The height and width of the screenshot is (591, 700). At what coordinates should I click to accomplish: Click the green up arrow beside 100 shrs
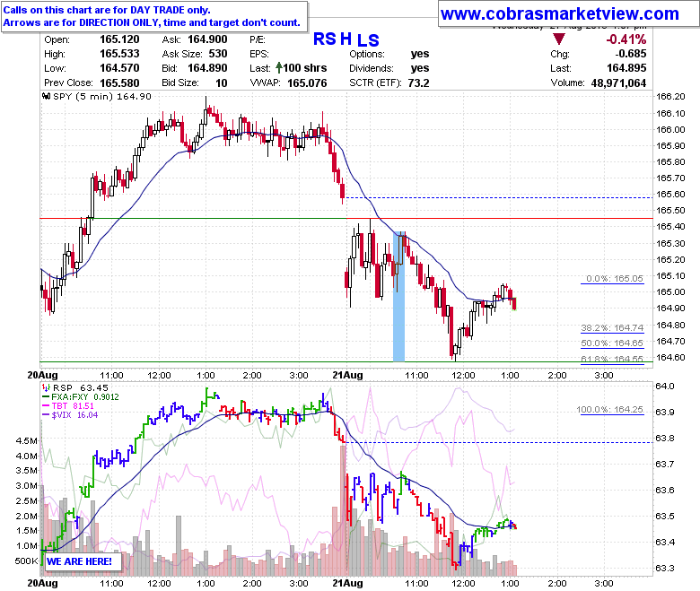click(x=279, y=68)
